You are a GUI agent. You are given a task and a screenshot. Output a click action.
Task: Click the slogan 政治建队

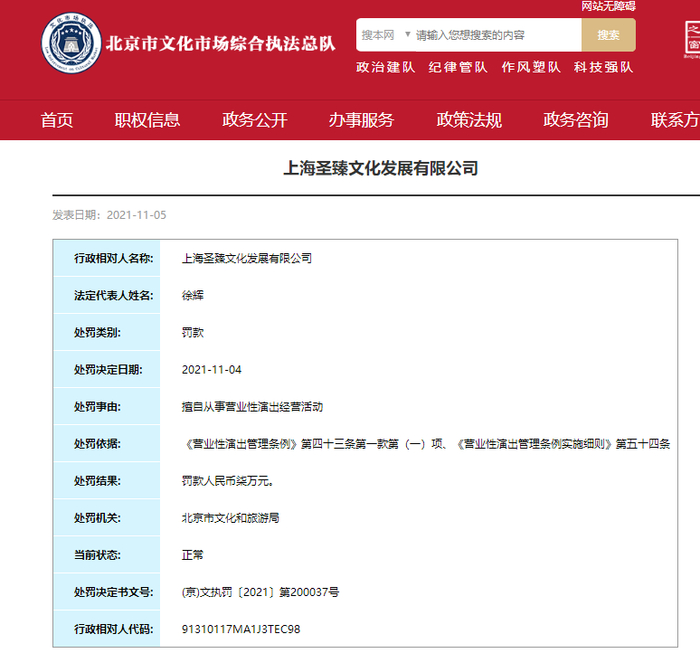point(386,67)
